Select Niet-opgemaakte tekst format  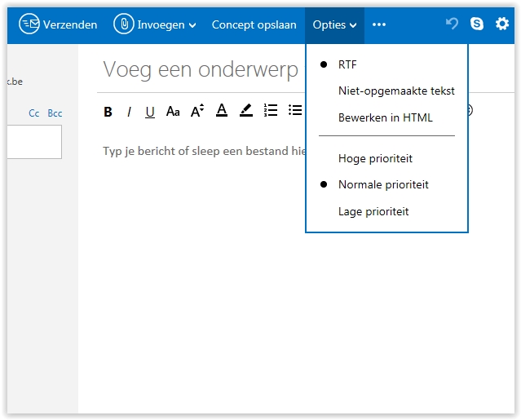396,91
